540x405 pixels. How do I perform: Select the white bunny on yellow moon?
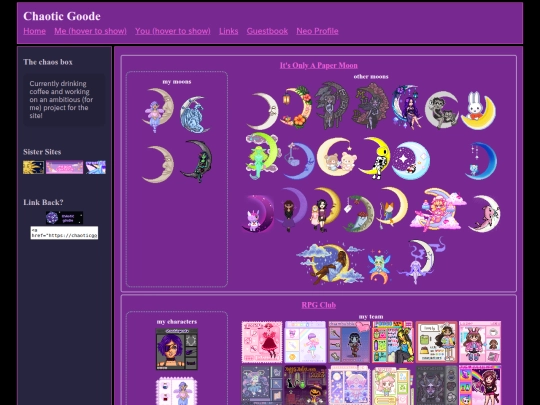(478, 110)
